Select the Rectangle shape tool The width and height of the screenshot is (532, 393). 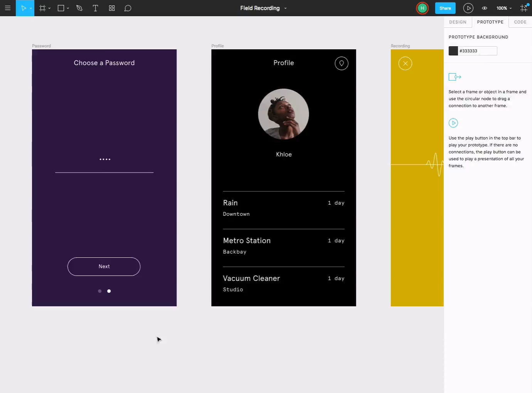pos(61,8)
